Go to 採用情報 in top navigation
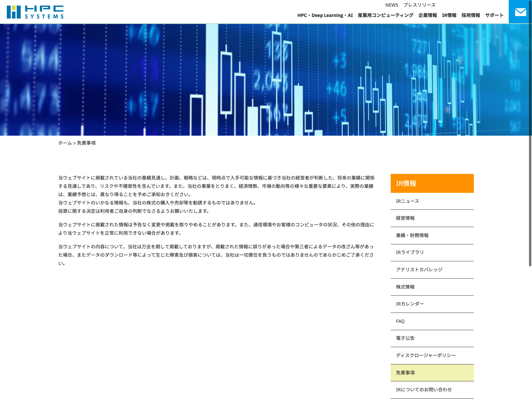Image resolution: width=532 pixels, height=399 pixels. click(x=470, y=15)
